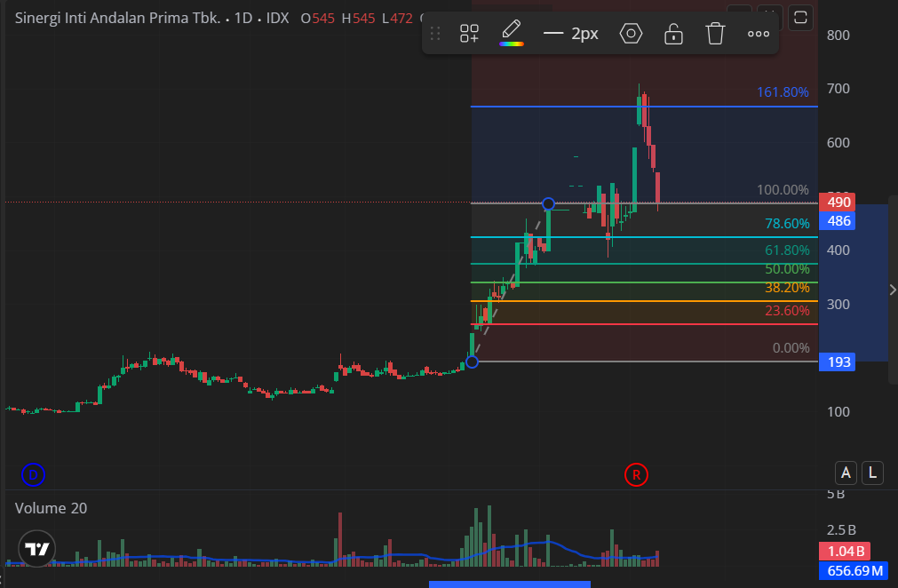Image resolution: width=898 pixels, height=588 pixels.
Task: Click the 161.80% Fibonacci level label
Action: click(783, 92)
